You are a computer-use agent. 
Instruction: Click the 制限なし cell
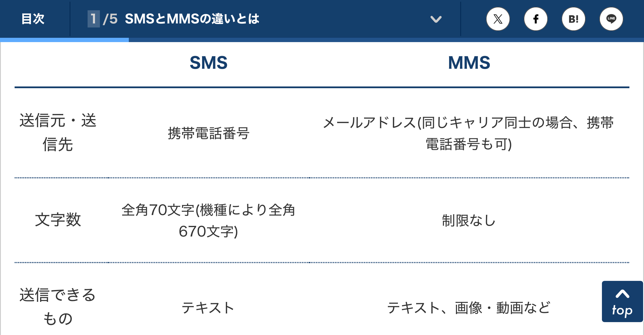[x=468, y=220]
